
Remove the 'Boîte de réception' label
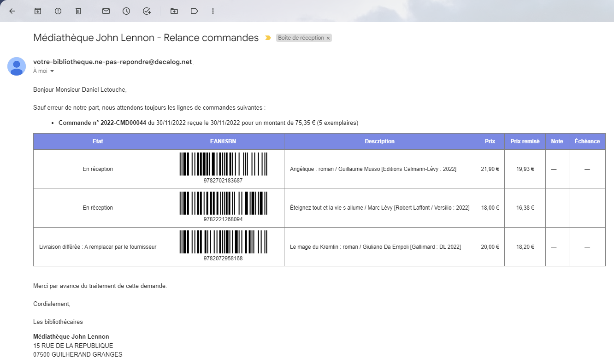(328, 38)
